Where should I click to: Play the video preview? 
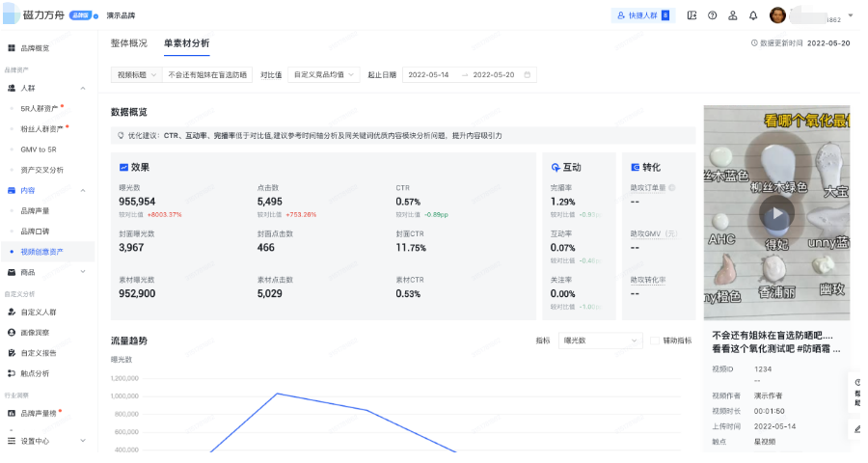[x=776, y=213]
